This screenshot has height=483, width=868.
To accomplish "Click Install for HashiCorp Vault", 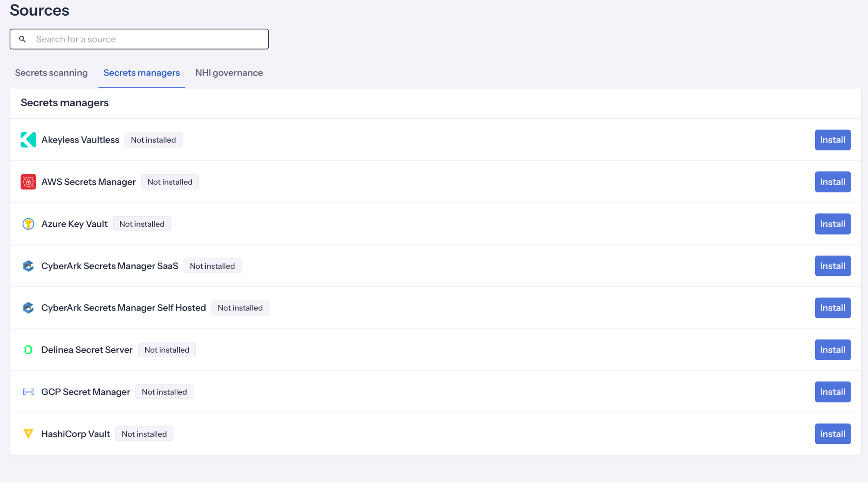I will coord(832,434).
